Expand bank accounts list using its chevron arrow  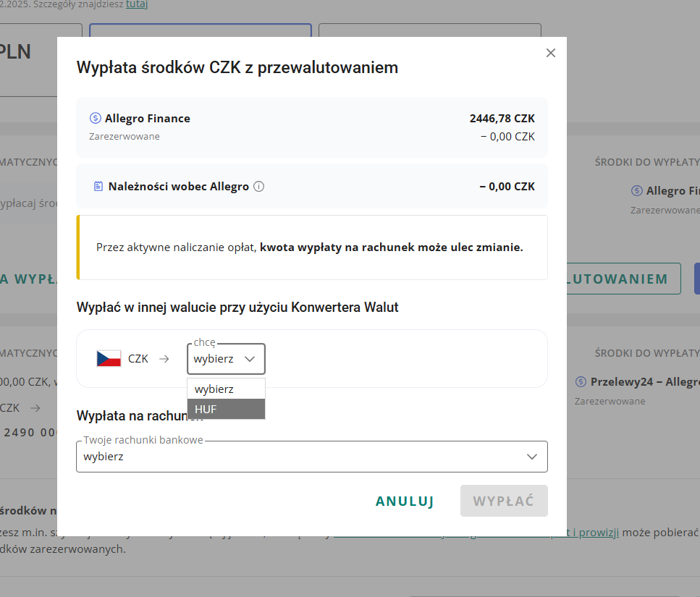click(x=532, y=457)
